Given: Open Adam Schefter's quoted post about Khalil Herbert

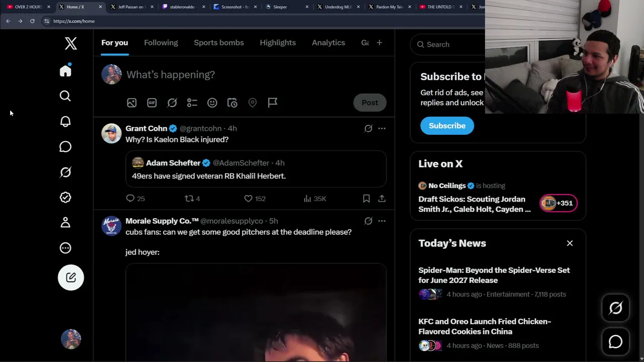Looking at the screenshot, I should pyautogui.click(x=256, y=169).
